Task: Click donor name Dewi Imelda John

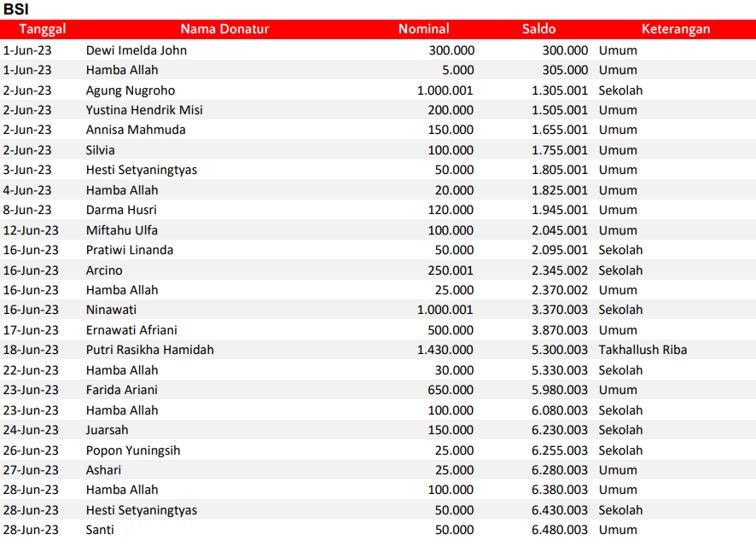Action: 137,50
